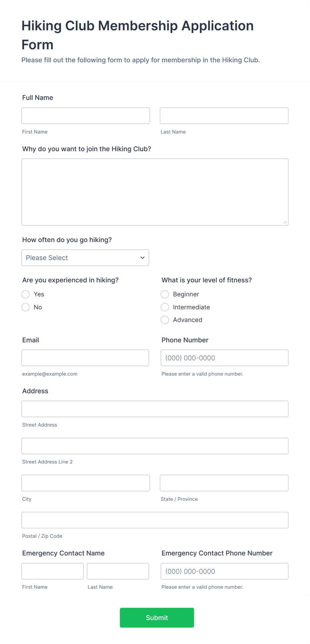Select the "Yes" hiking experience option

25,294
